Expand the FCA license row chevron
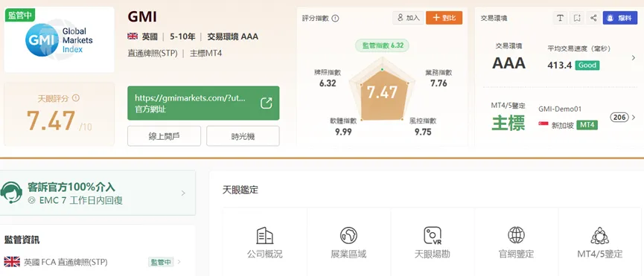The height and width of the screenshot is (276, 644). click(x=179, y=262)
